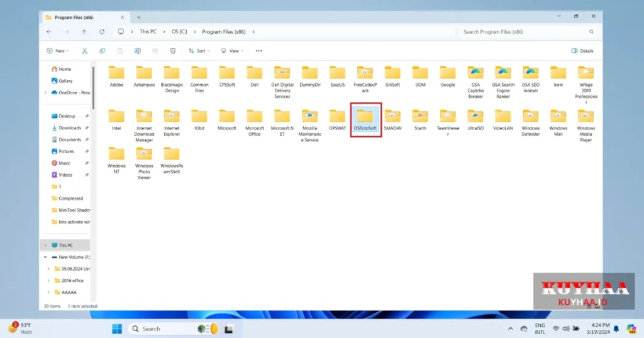Open the New dropdown menu
The width and height of the screenshot is (644, 338).
(58, 51)
